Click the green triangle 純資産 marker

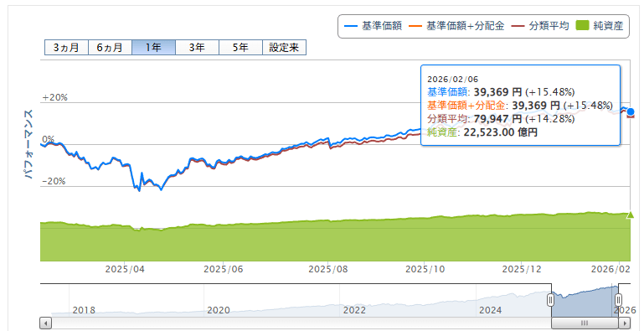point(631,215)
